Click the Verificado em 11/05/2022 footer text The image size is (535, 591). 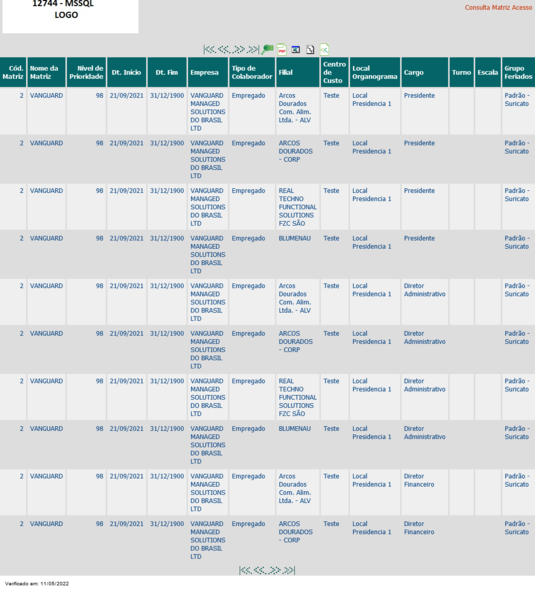coord(37,583)
